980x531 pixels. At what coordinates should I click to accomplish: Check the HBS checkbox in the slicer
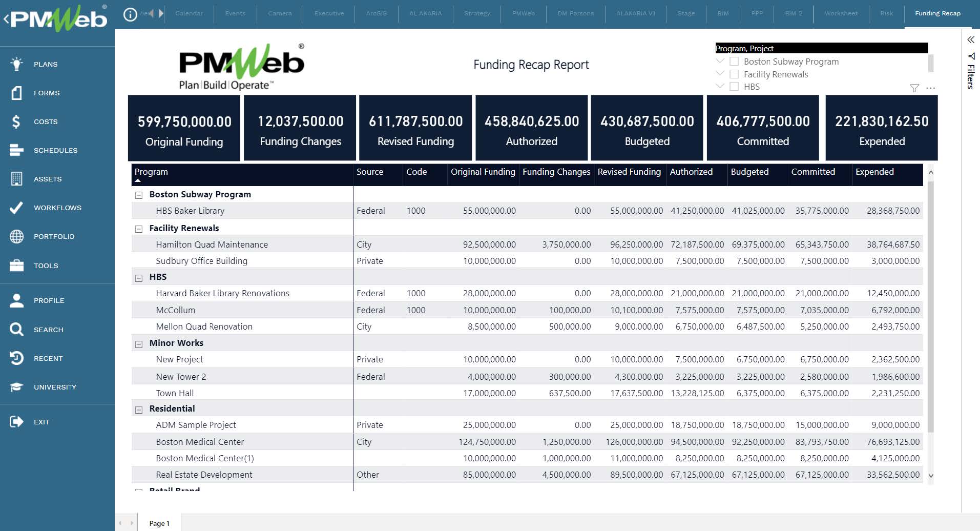(734, 86)
